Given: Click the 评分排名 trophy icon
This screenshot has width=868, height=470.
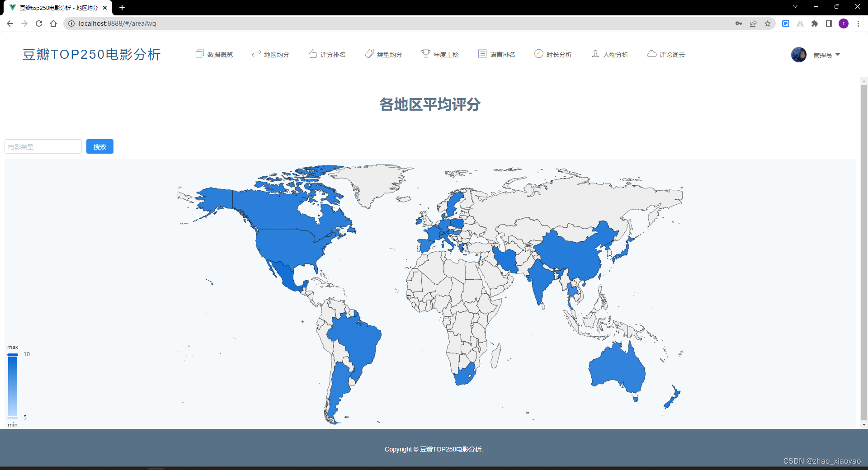Looking at the screenshot, I should [312, 54].
